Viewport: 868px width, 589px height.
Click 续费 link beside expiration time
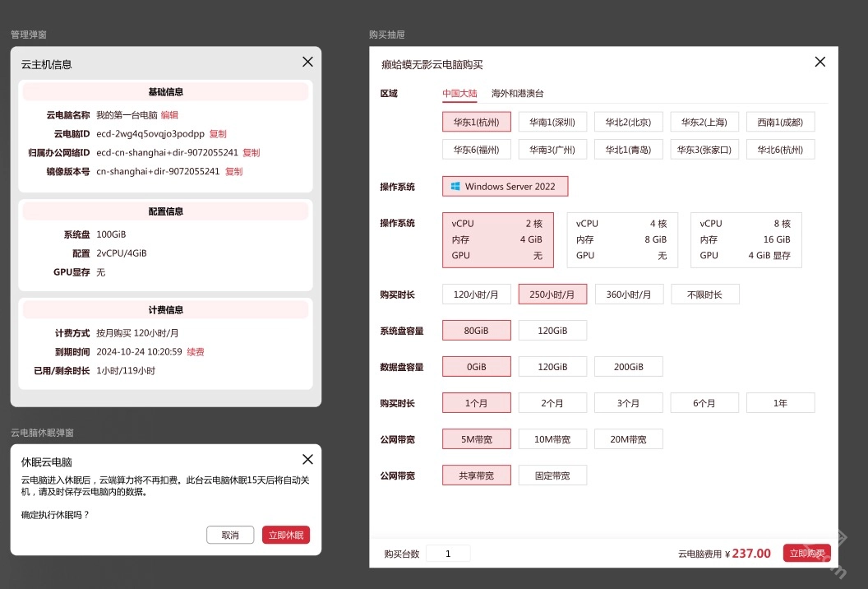pyautogui.click(x=196, y=352)
